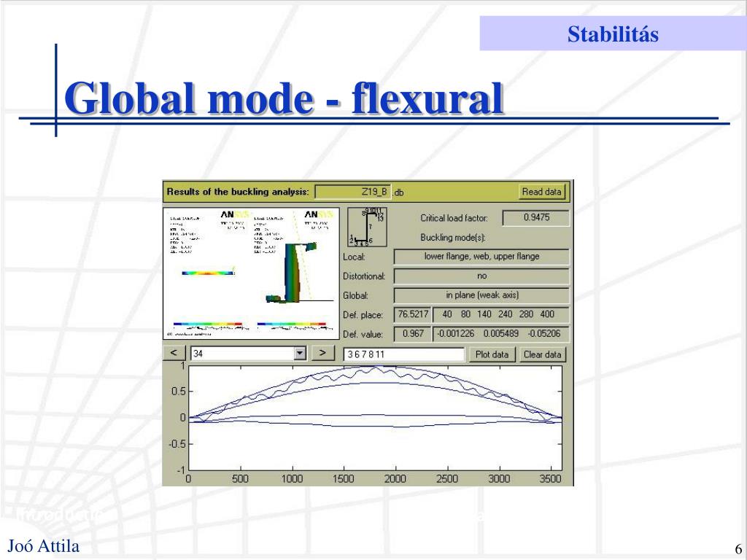Click the ANSYS buckling result image
747x560 pixels.
[251, 273]
